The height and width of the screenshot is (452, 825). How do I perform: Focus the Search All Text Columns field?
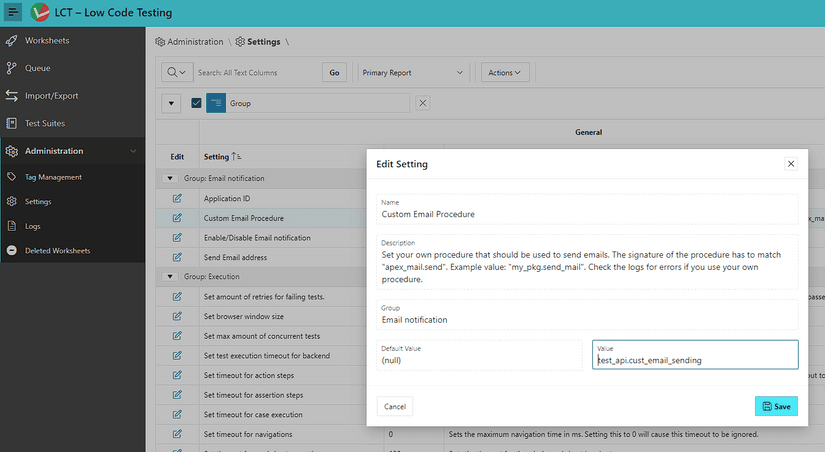(257, 73)
